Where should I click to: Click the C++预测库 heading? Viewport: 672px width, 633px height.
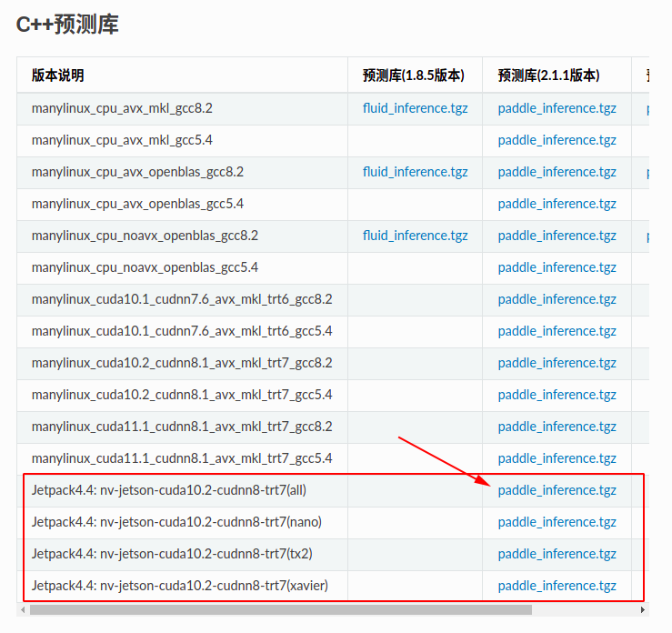pyautogui.click(x=67, y=24)
